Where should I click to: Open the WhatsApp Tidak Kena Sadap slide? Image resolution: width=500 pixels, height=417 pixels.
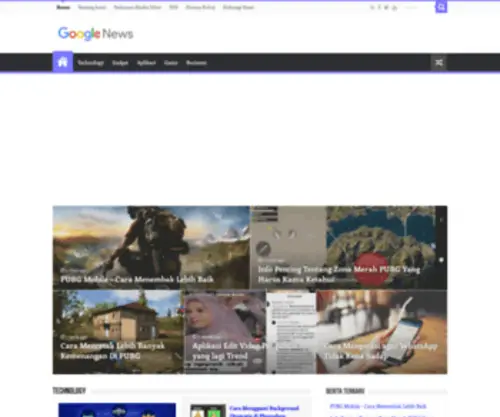pyautogui.click(x=382, y=332)
